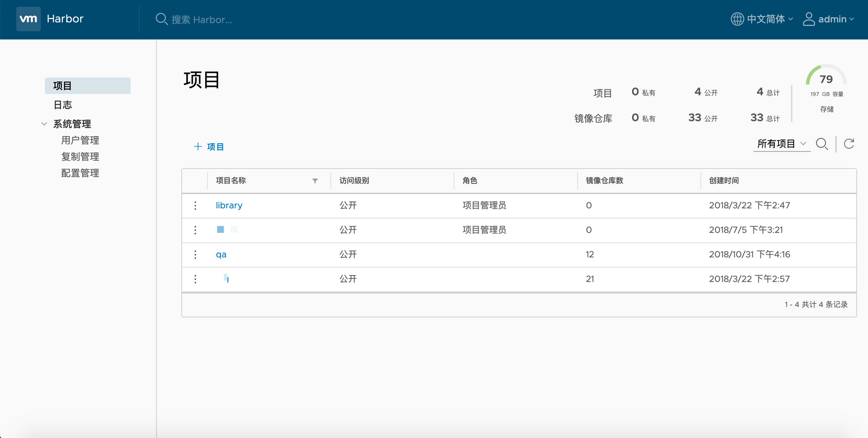Click the storage capacity gauge showing 79
Image resolution: width=868 pixels, height=438 pixels.
826,79
